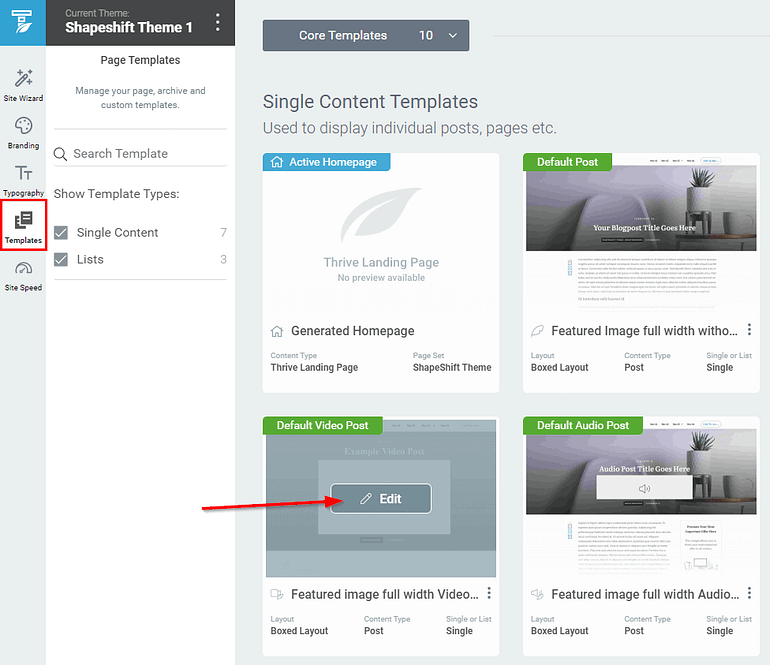Open the Site Wizard panel
Screen dimensions: 770x665
pyautogui.click(x=23, y=85)
